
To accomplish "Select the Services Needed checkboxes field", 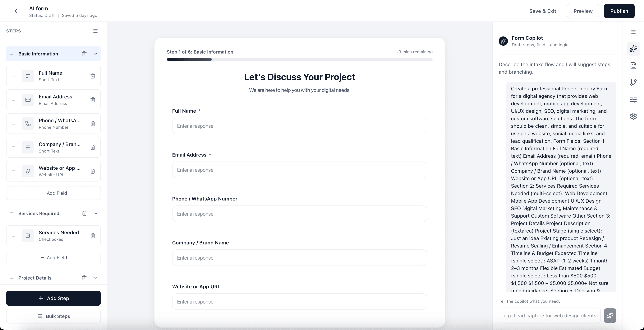I will coord(53,235).
